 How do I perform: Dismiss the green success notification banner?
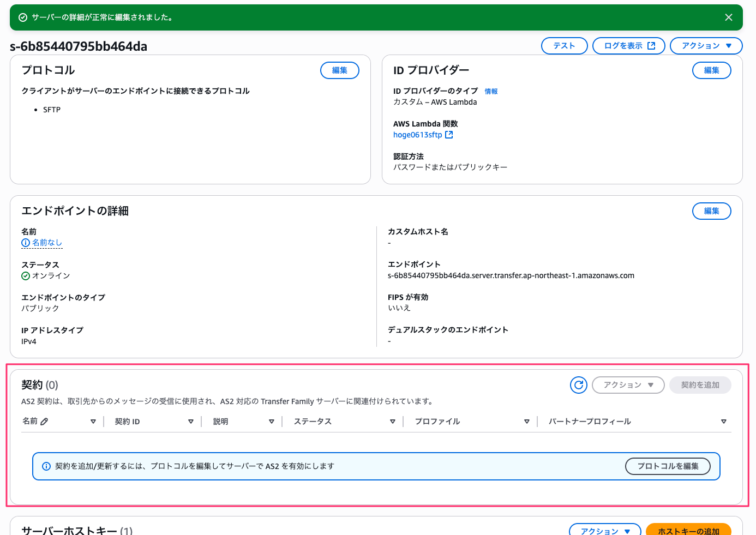(x=728, y=17)
